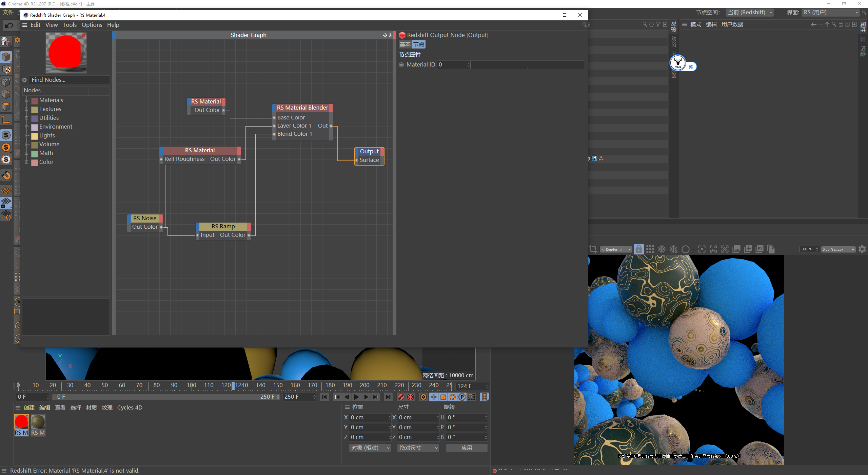This screenshot has height=475, width=868.
Task: Toggle Position keyframe move icon
Action: 434,397
